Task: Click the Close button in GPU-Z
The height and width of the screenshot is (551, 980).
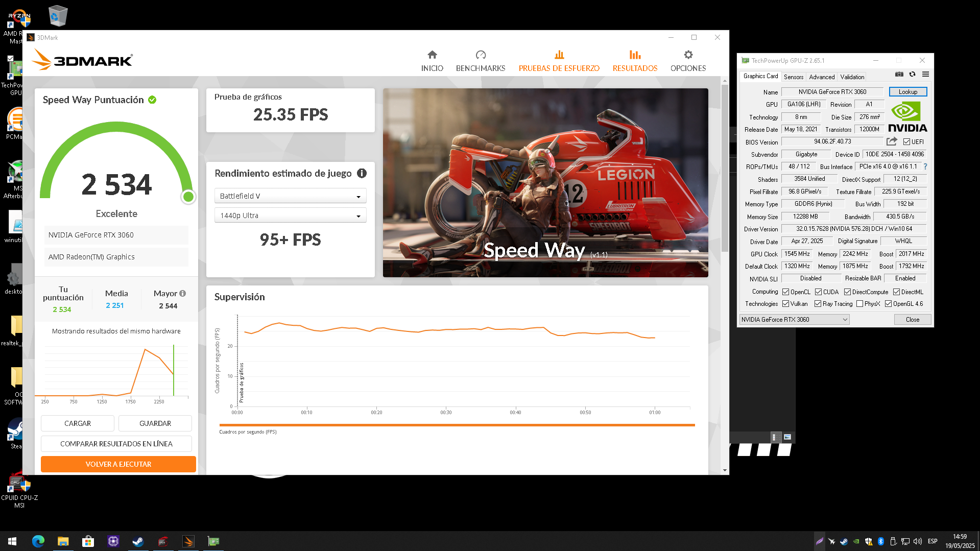Action: click(x=913, y=320)
